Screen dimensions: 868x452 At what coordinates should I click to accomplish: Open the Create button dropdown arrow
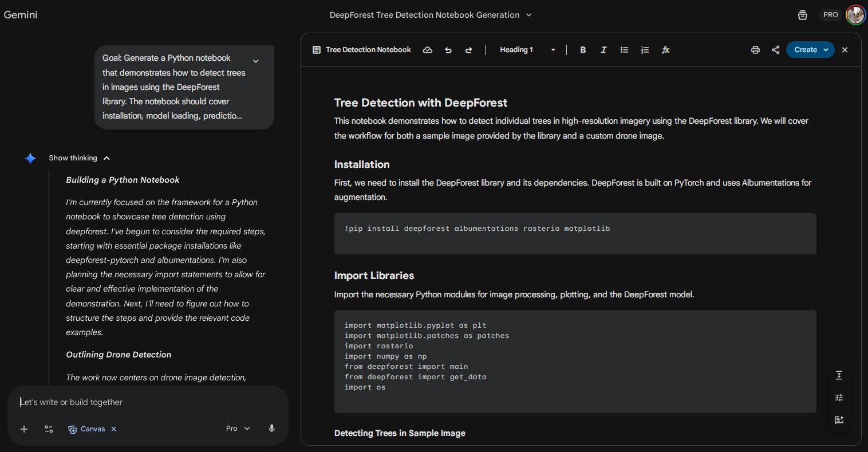[826, 50]
